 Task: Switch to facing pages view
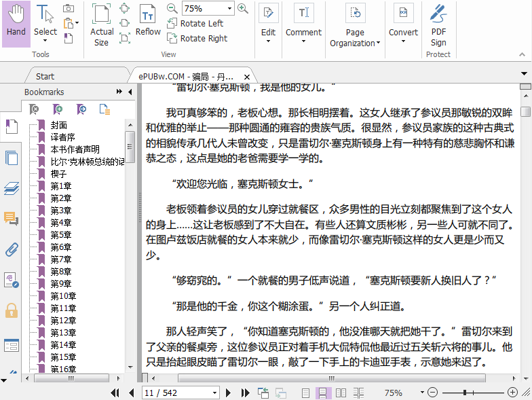pyautogui.click(x=341, y=393)
